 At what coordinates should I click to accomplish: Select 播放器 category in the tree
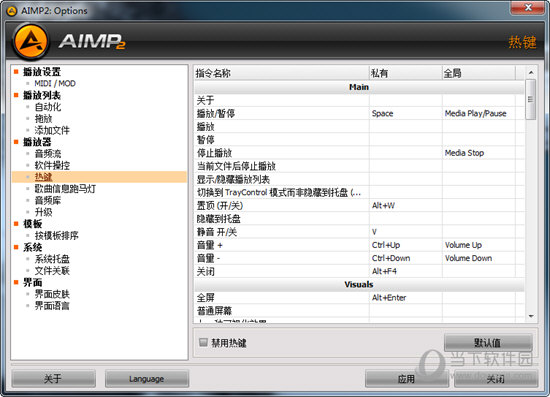37,142
